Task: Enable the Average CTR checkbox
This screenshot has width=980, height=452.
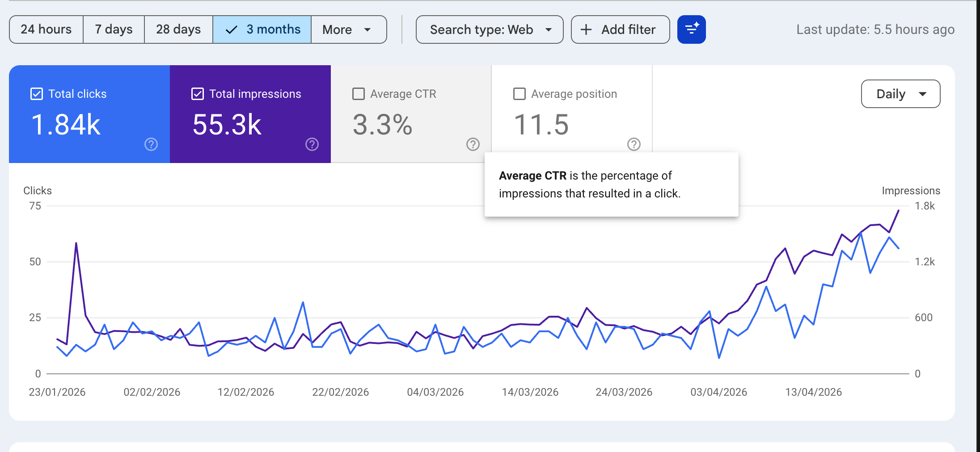Action: [359, 94]
